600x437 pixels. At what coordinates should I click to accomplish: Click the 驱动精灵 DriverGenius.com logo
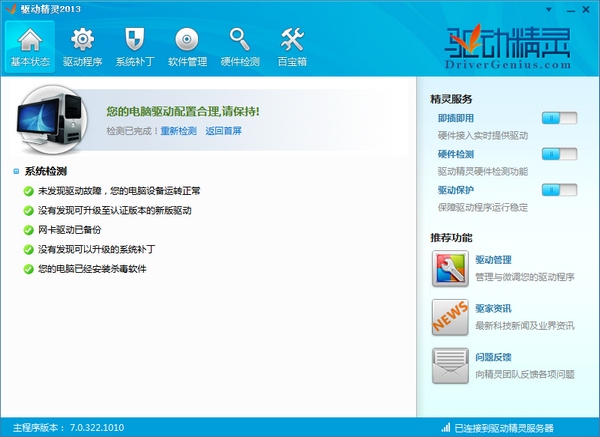pyautogui.click(x=508, y=46)
